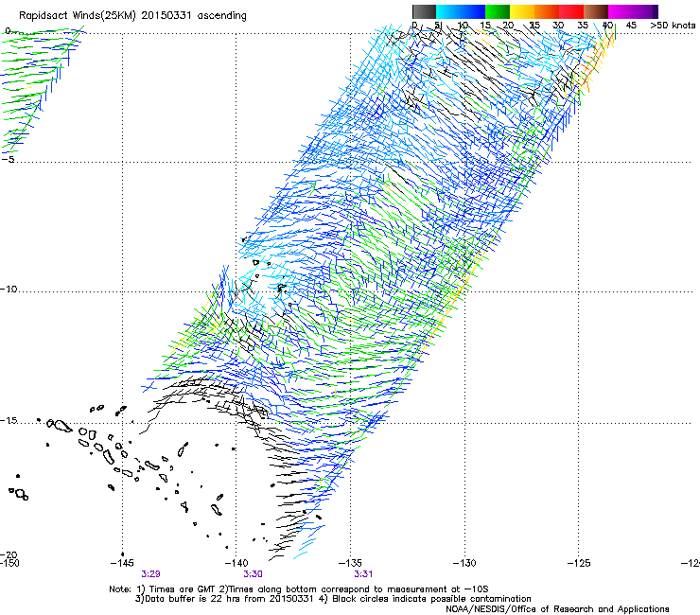Screen dimensions: 700x615
Task: Click the magenta 40-45 knots legend segment
Action: pos(621,11)
